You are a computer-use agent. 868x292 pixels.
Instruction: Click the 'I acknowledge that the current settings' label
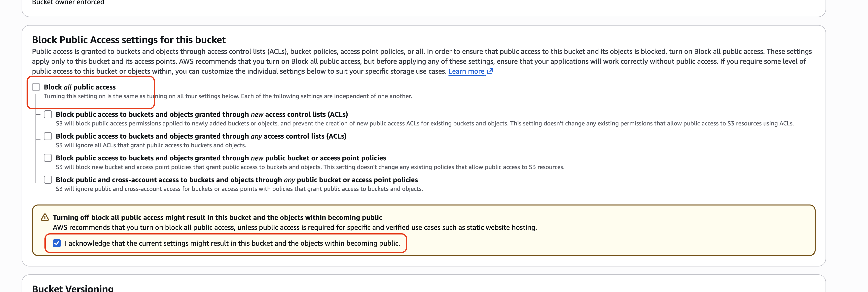tap(232, 243)
